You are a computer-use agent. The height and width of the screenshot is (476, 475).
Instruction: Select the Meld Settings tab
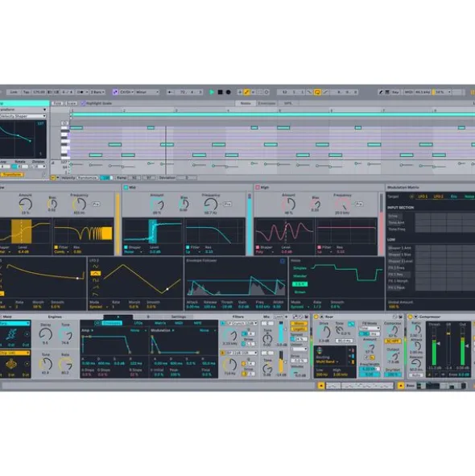click(179, 317)
